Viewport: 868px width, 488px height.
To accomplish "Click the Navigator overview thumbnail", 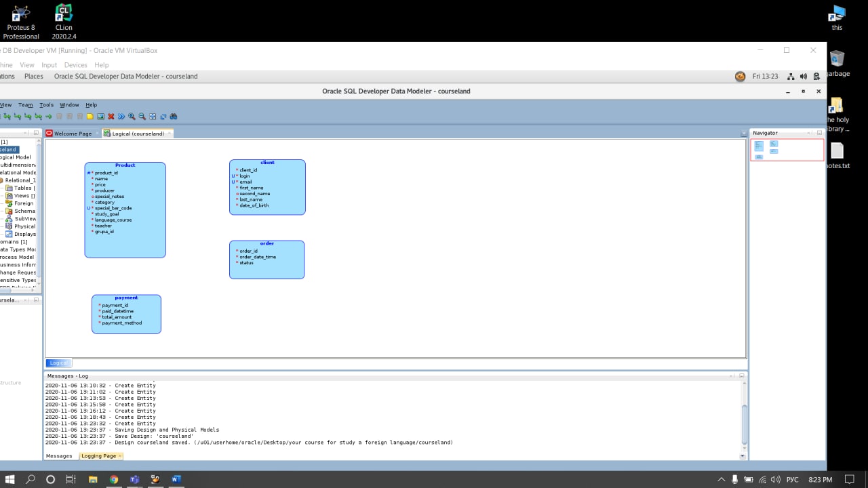I will [x=787, y=150].
